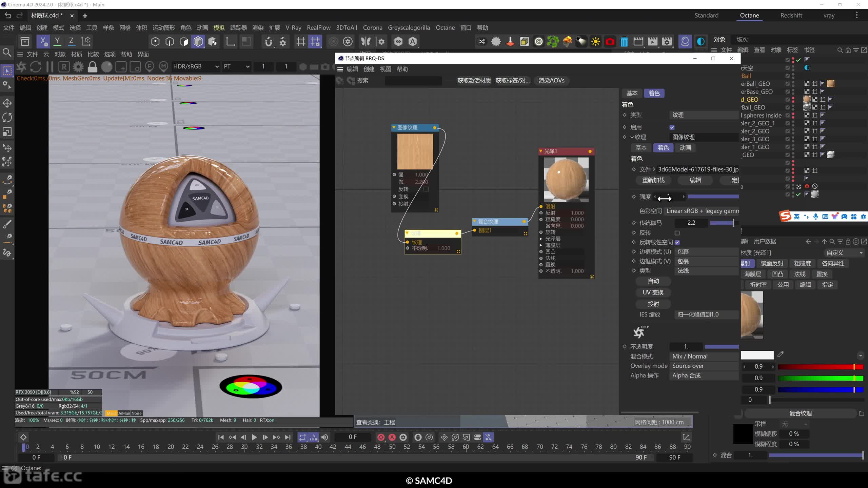
Task: Click the current frame 0 F field
Action: [353, 437]
